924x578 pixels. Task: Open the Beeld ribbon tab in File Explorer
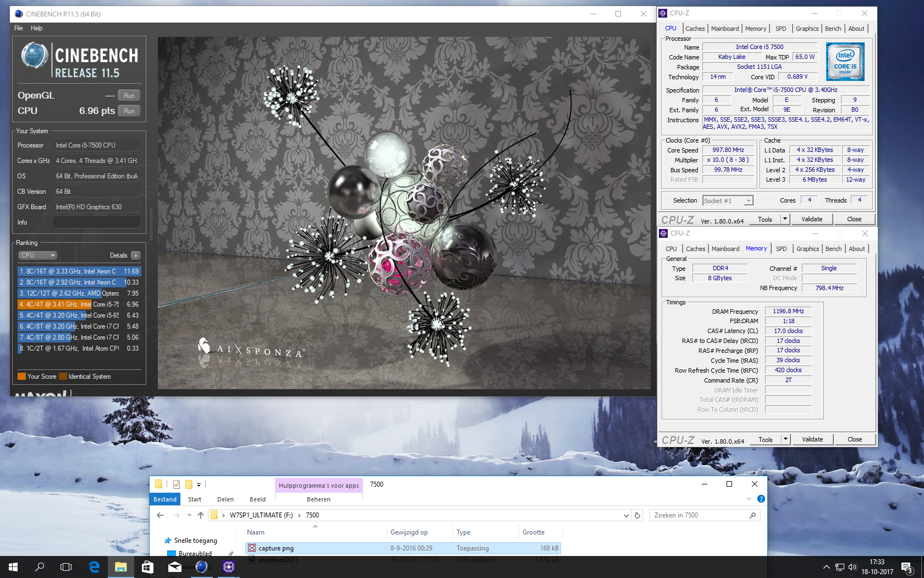click(257, 499)
